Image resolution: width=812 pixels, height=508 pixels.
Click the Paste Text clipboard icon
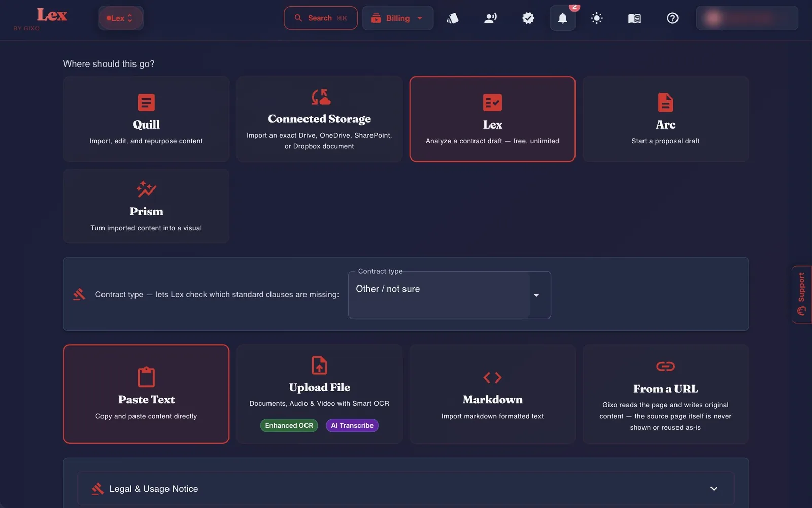click(146, 377)
